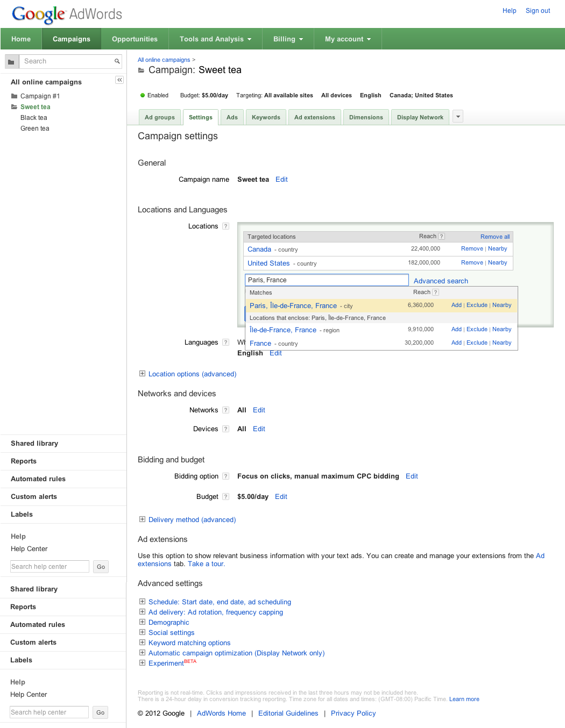The width and height of the screenshot is (565, 728).
Task: Expand Schedule: Start date, end date section
Action: pyautogui.click(x=142, y=602)
